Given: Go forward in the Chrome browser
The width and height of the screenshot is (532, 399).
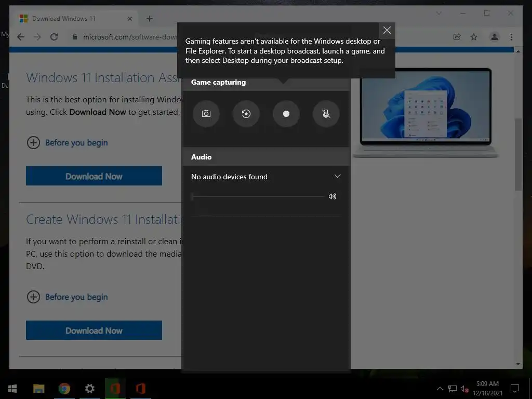Looking at the screenshot, I should tap(37, 37).
